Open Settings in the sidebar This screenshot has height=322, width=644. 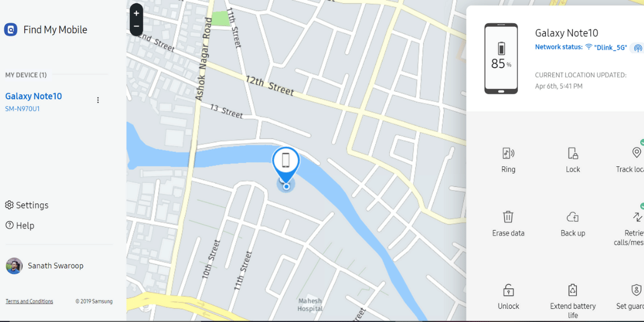(x=27, y=205)
